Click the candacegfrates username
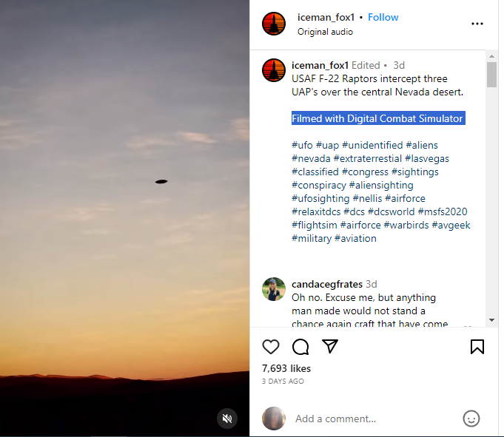 pyautogui.click(x=326, y=284)
